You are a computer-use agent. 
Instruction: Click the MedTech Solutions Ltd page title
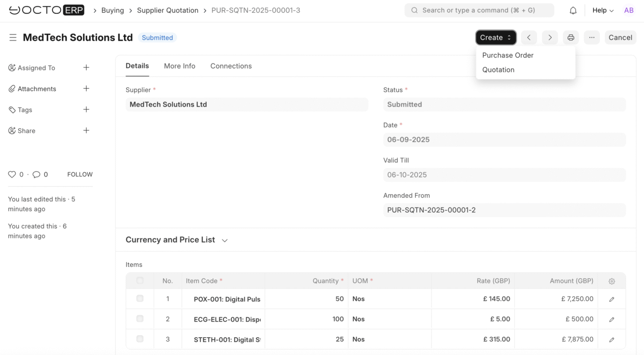coord(78,38)
